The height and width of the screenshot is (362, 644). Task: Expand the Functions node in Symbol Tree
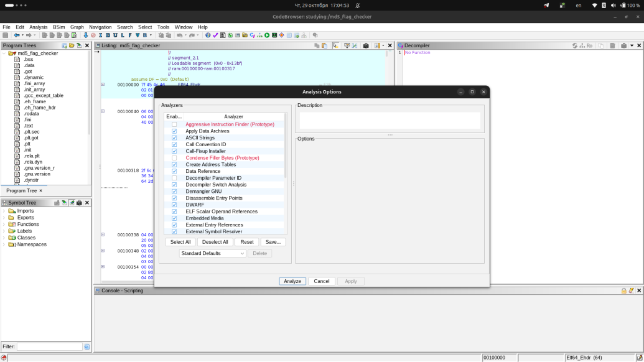point(4,225)
